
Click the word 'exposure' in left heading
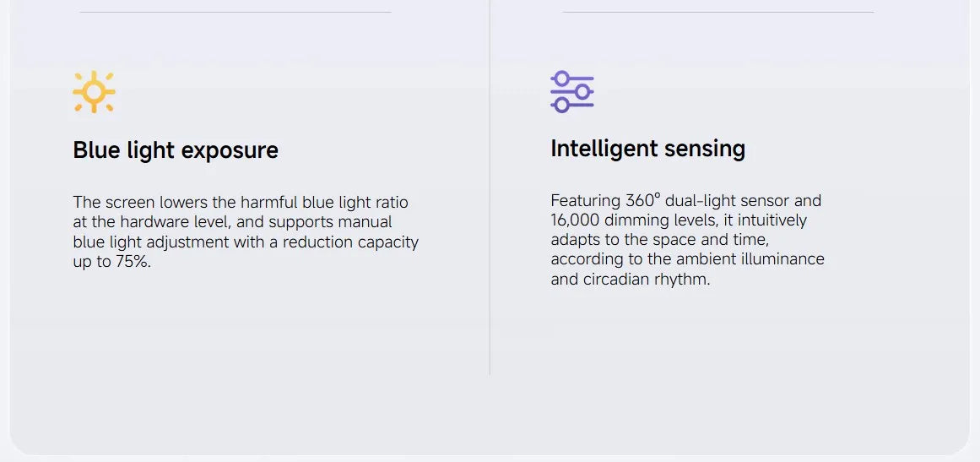[230, 151]
